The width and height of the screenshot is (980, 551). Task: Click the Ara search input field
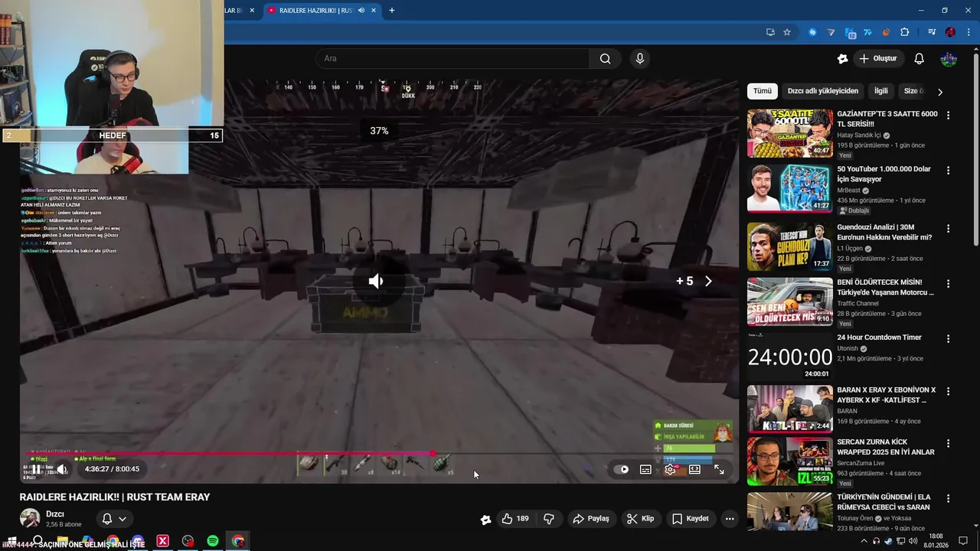(x=452, y=58)
